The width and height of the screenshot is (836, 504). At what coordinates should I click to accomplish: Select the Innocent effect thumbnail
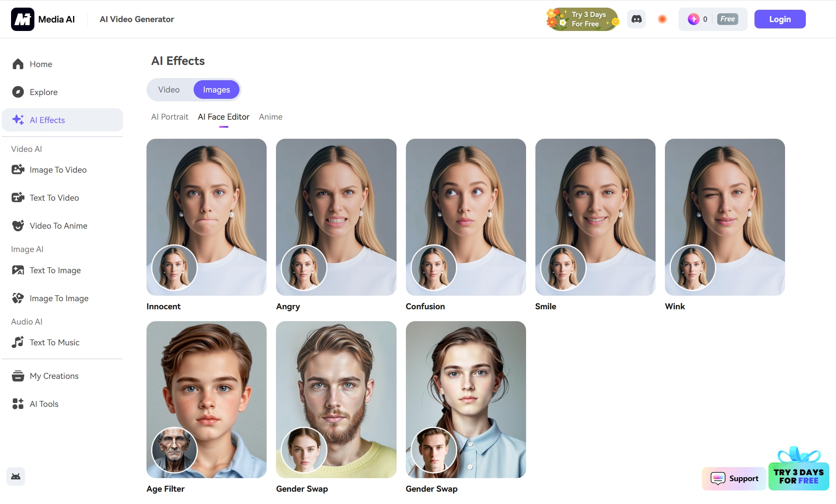click(206, 217)
